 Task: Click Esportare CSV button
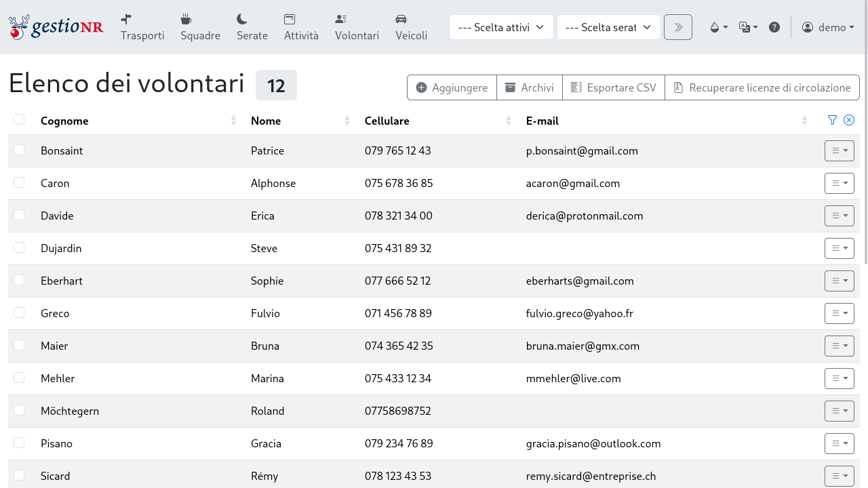pos(613,87)
